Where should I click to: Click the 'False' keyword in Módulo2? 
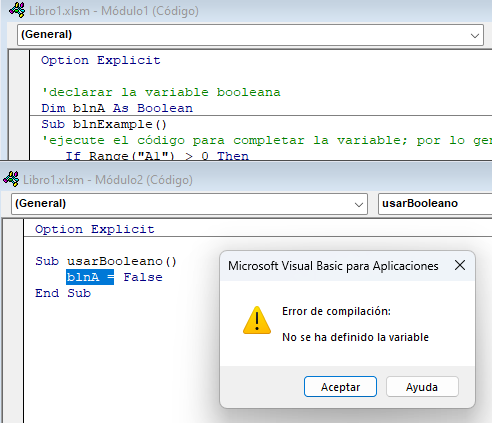(143, 277)
